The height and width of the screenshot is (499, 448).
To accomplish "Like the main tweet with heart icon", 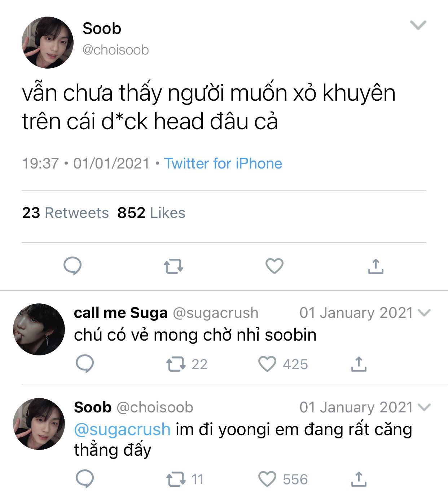I will 274,266.
